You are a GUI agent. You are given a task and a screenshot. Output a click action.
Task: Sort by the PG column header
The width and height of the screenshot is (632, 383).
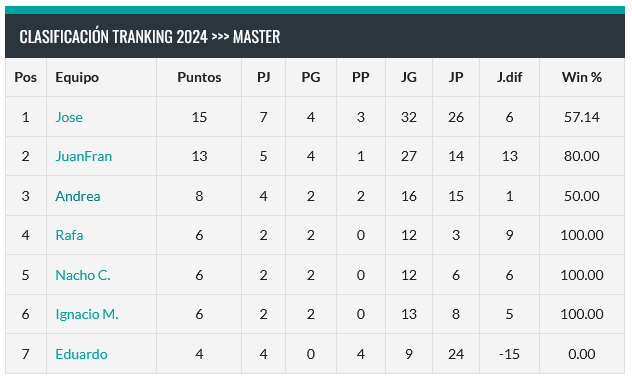(311, 77)
